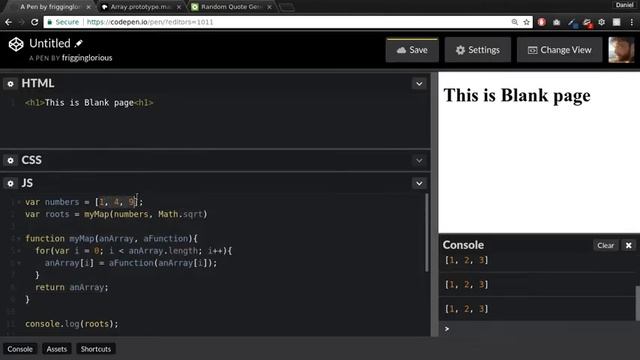This screenshot has height=360, width=640.
Task: Toggle Console from footer bar
Action: pos(20,349)
